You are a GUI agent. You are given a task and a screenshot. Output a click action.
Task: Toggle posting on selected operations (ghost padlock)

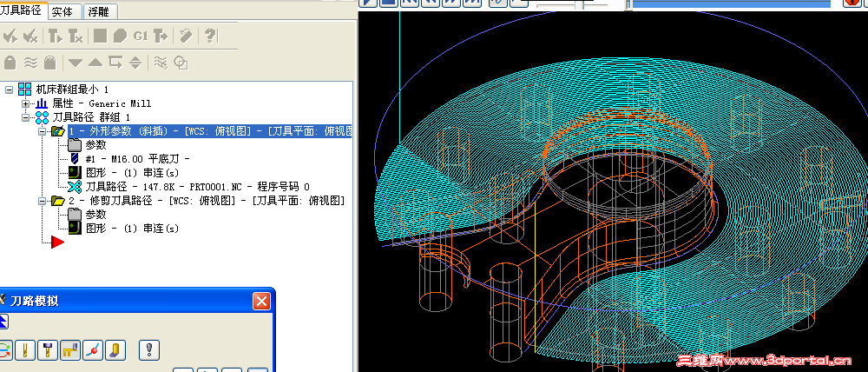[50, 62]
